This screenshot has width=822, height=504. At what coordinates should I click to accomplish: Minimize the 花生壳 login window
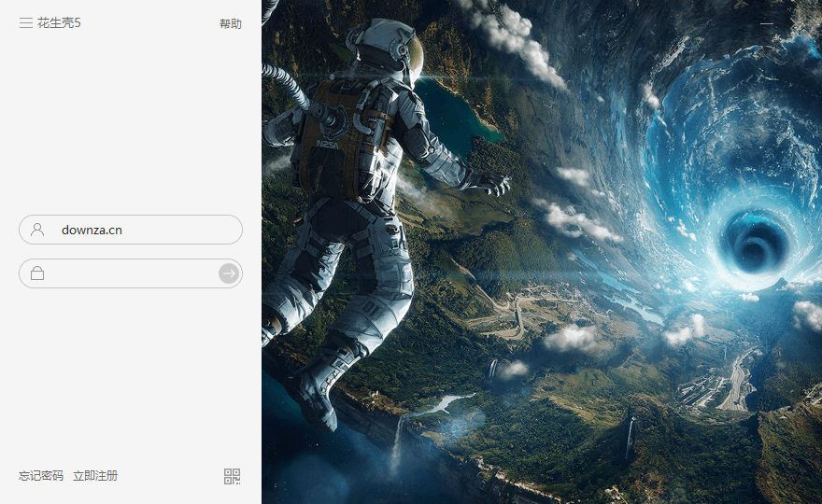[x=767, y=23]
